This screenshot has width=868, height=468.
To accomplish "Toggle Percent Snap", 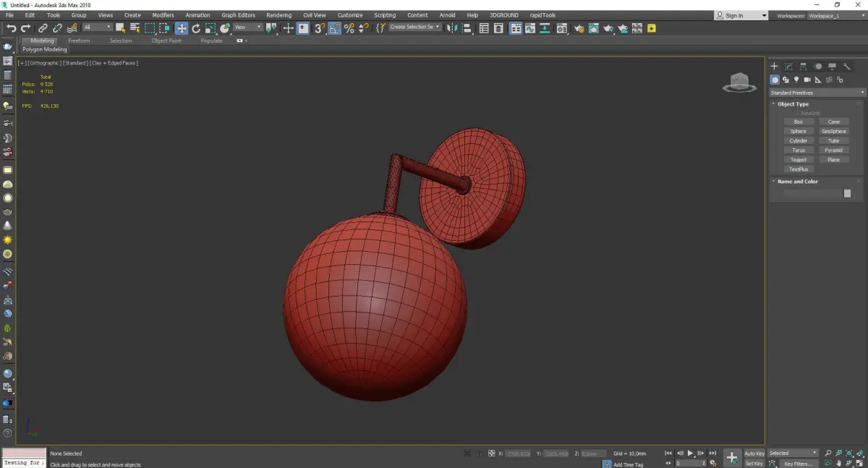I will pyautogui.click(x=349, y=28).
